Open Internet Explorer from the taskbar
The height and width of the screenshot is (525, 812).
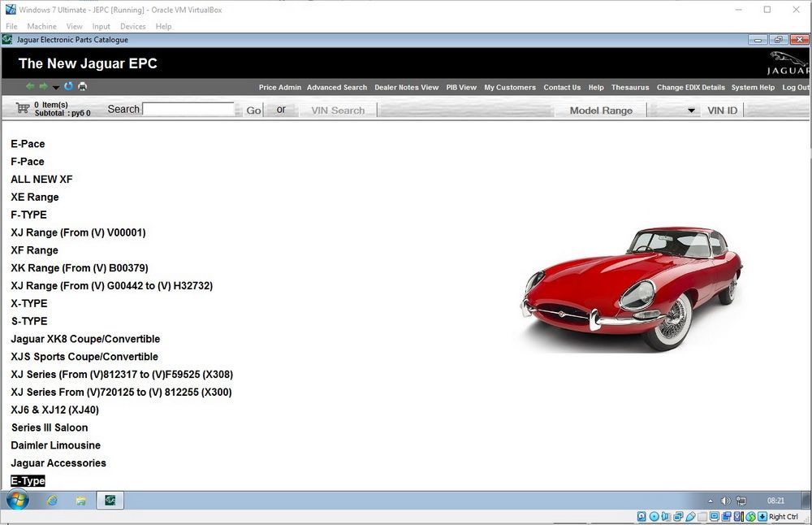click(53, 500)
